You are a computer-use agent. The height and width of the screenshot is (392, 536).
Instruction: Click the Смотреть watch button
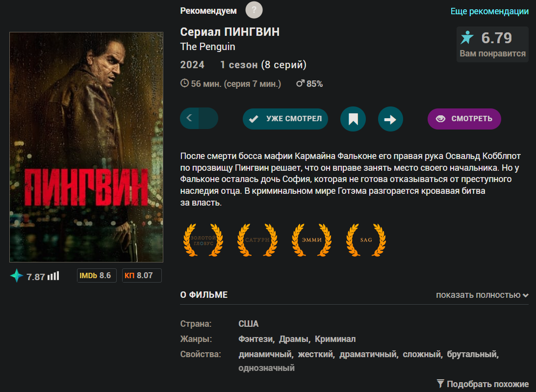point(464,119)
